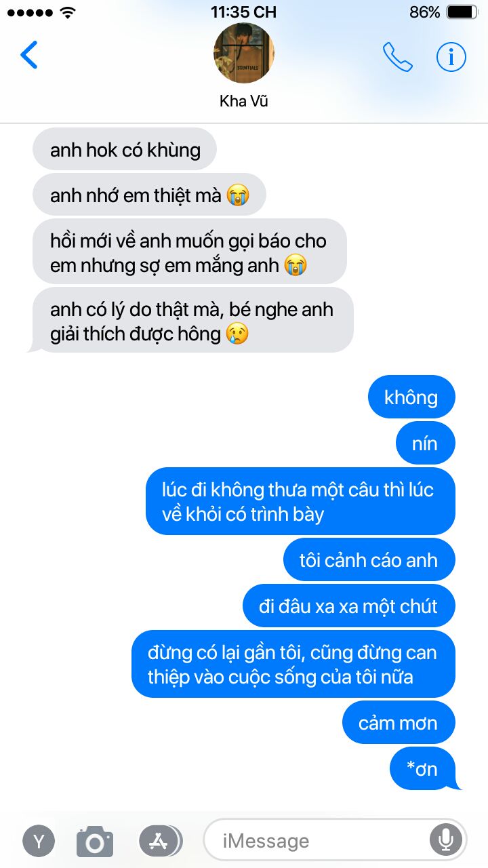This screenshot has height=868, width=488.
Task: Open Kha Vũ's profile picture
Action: pyautogui.click(x=244, y=53)
